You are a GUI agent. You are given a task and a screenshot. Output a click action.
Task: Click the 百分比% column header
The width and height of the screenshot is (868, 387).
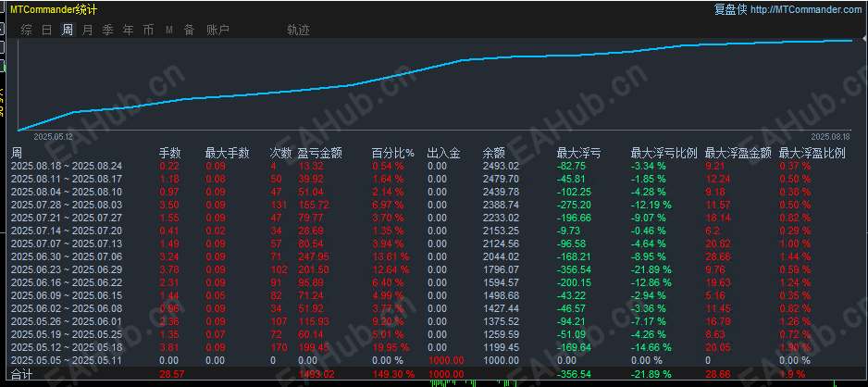pos(393,154)
